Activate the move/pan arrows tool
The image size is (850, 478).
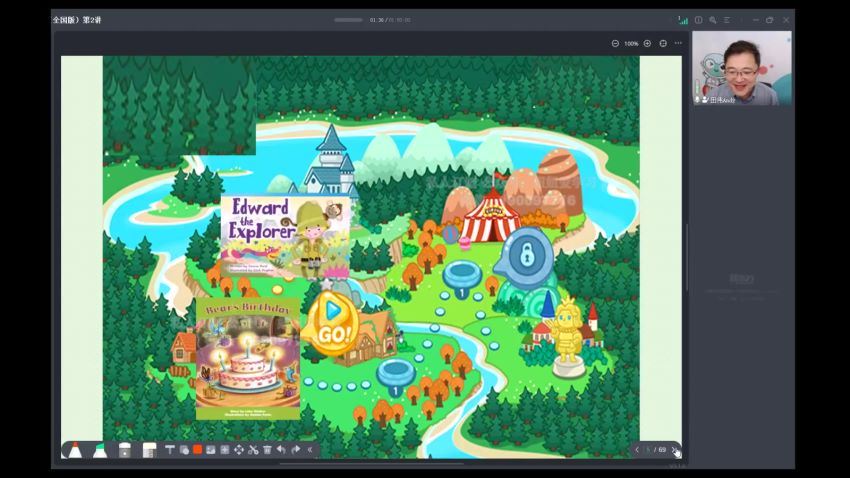pos(239,450)
